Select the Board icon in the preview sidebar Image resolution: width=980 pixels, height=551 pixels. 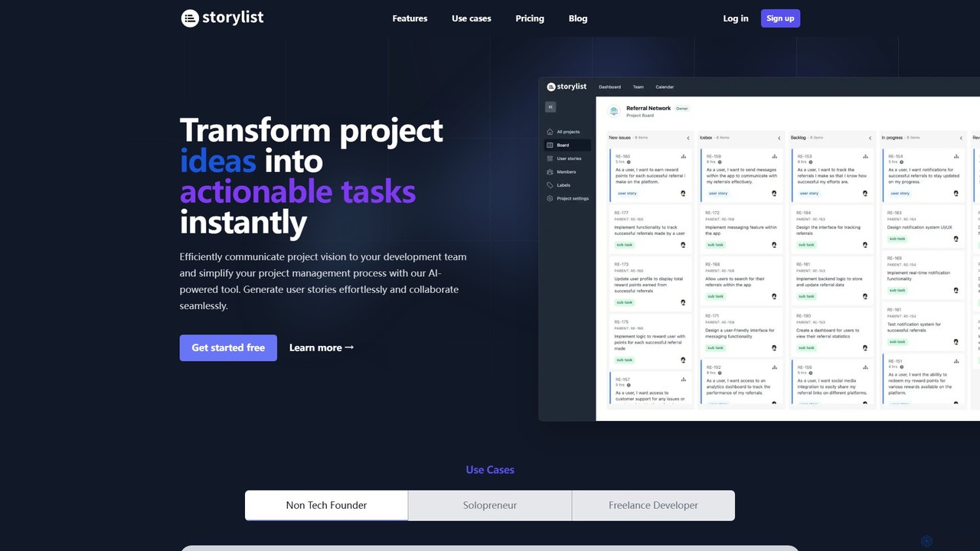coord(550,145)
